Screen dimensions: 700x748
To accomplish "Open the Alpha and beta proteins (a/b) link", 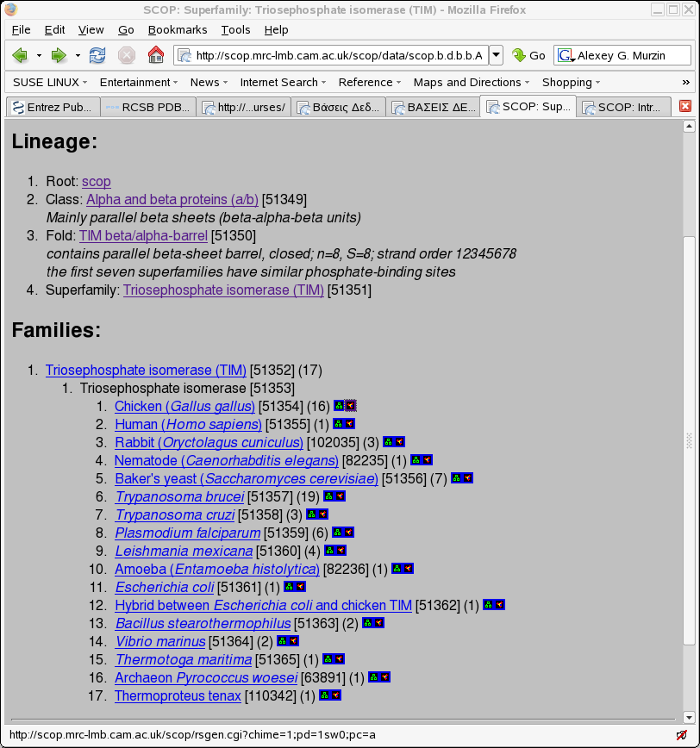I will [x=172, y=199].
